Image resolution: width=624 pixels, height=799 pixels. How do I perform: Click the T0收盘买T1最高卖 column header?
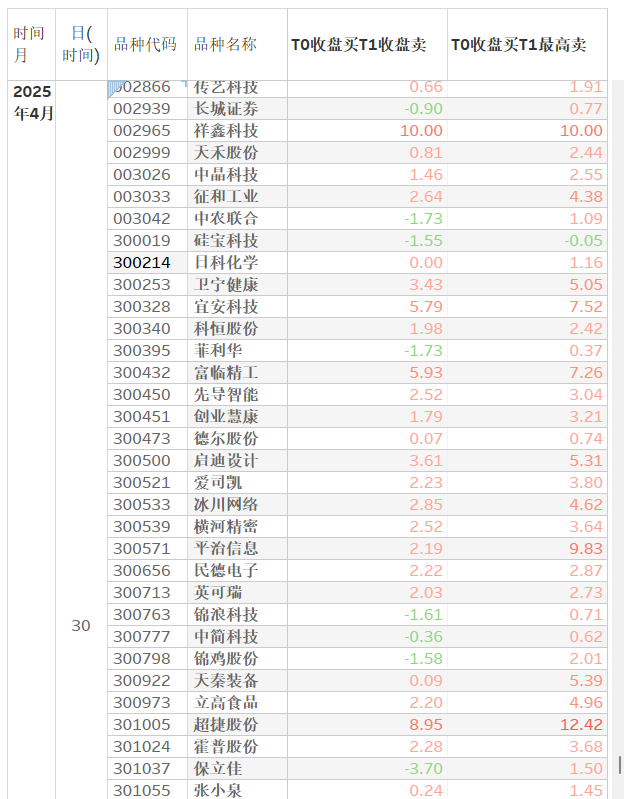click(x=527, y=44)
